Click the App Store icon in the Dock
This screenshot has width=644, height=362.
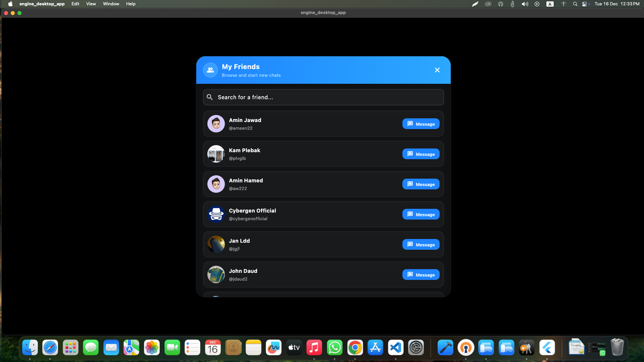(x=375, y=348)
